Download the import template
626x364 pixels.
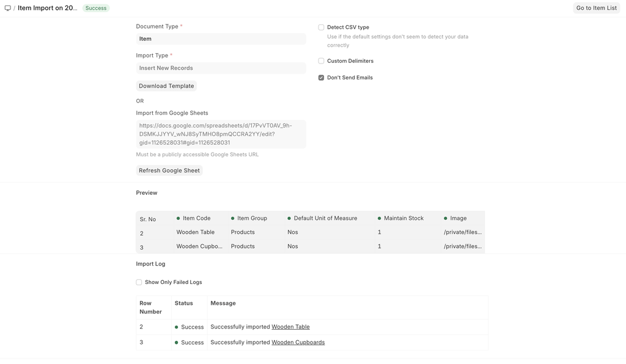(166, 86)
